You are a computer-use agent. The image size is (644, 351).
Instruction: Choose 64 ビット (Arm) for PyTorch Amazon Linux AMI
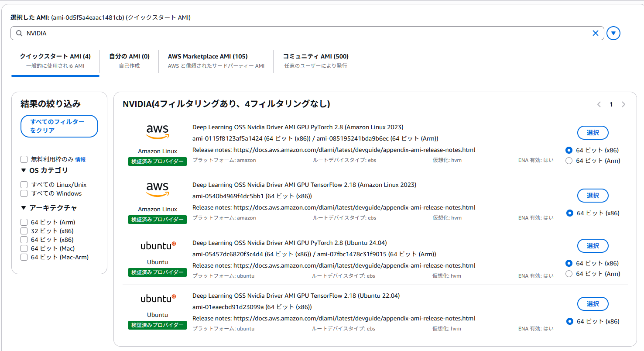click(569, 161)
